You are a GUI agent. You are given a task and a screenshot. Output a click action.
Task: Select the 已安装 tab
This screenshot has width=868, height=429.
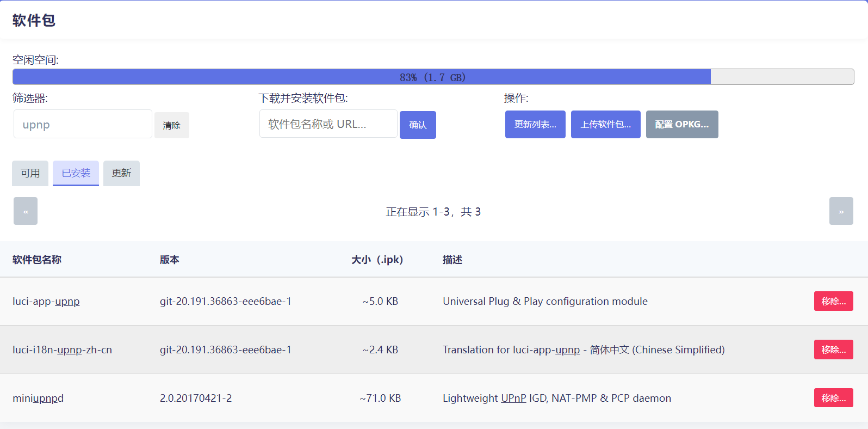point(76,173)
